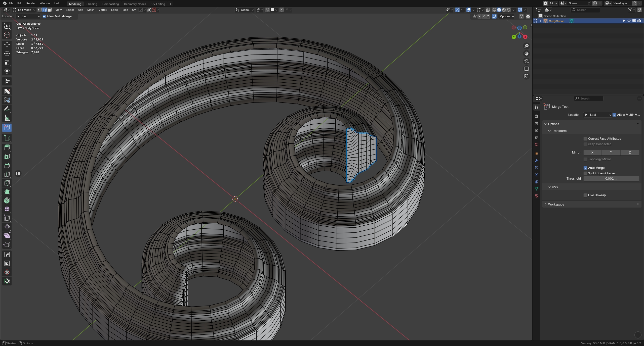The image size is (644, 346).
Task: Switch to the Shading workspace tab
Action: (92, 4)
